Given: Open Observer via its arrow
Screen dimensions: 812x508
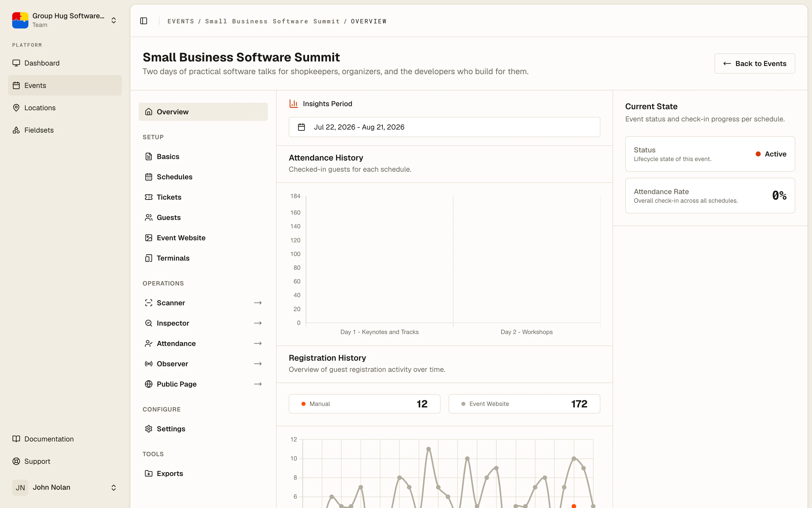Looking at the screenshot, I should pos(258,363).
